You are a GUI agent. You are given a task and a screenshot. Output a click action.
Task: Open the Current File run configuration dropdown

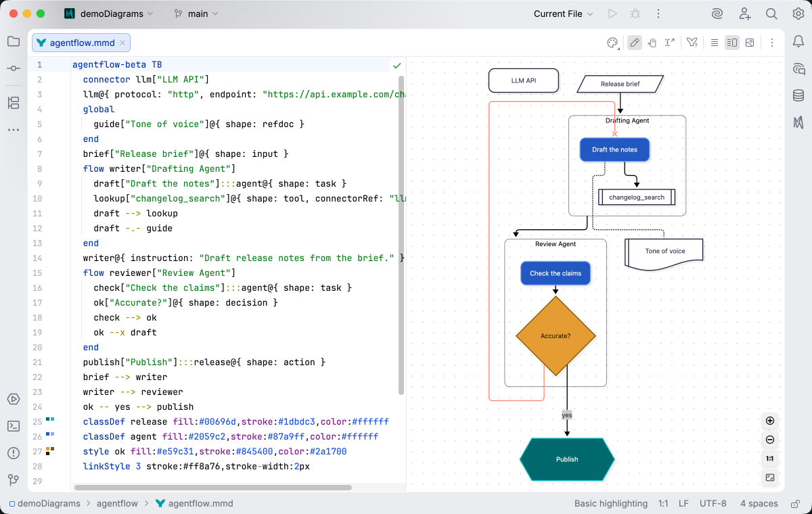point(563,14)
